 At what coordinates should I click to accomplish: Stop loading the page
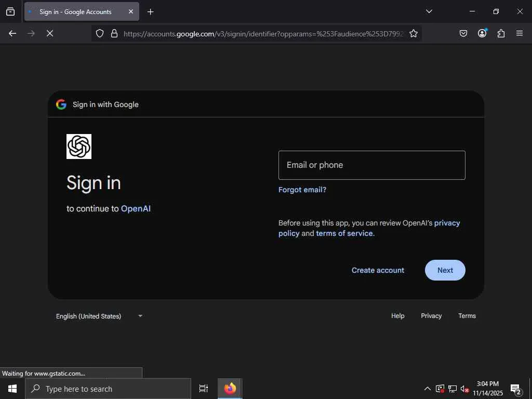(x=49, y=33)
